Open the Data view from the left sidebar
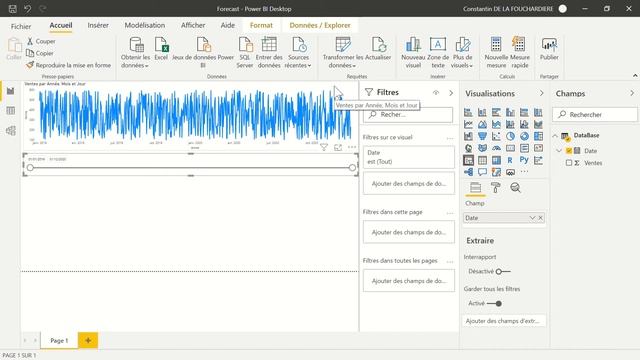Image resolution: width=640 pixels, height=360 pixels. point(11,111)
